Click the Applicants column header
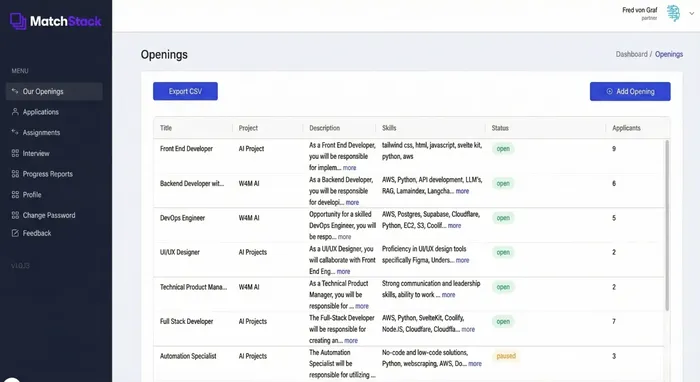700x382 pixels. pyautogui.click(x=626, y=128)
